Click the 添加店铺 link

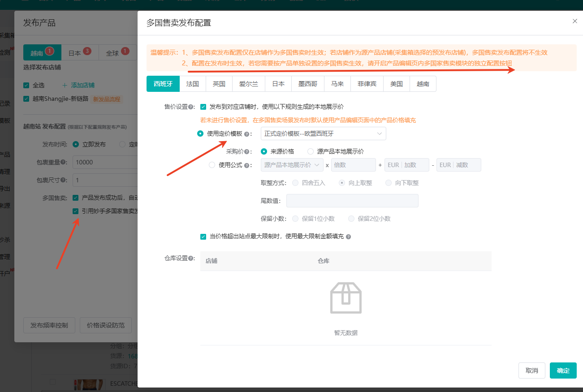coord(78,85)
